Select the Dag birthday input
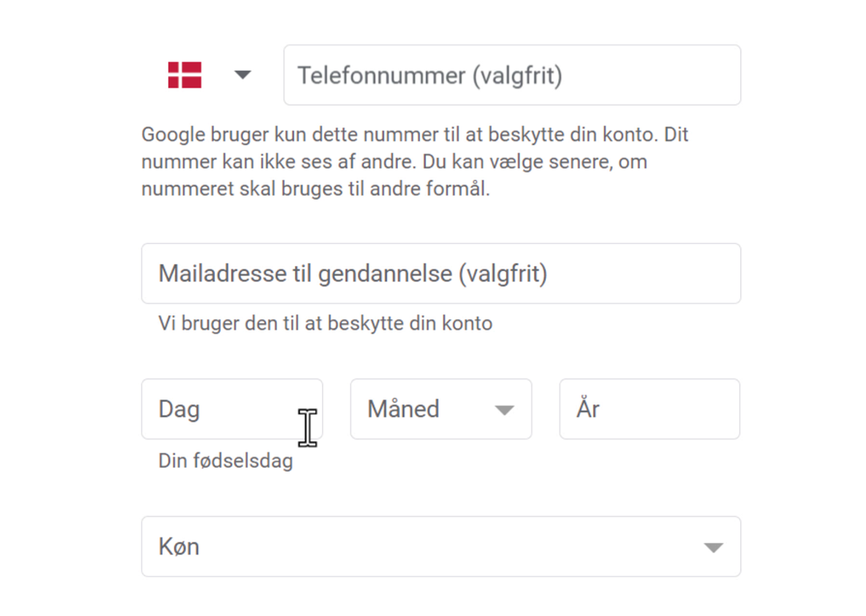The height and width of the screenshot is (616, 866). [232, 409]
